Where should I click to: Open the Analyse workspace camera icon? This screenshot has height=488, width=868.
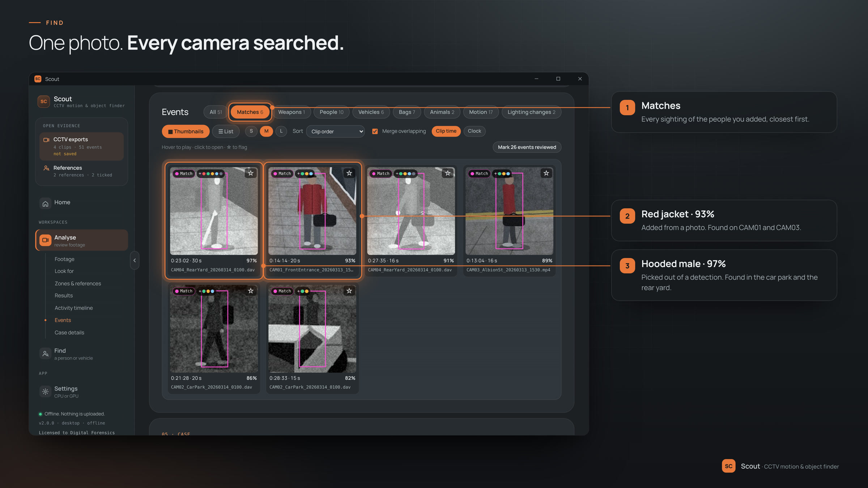(x=45, y=240)
